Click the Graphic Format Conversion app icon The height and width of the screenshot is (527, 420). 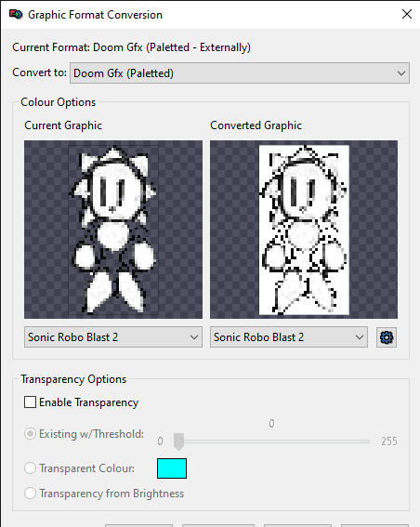16,15
